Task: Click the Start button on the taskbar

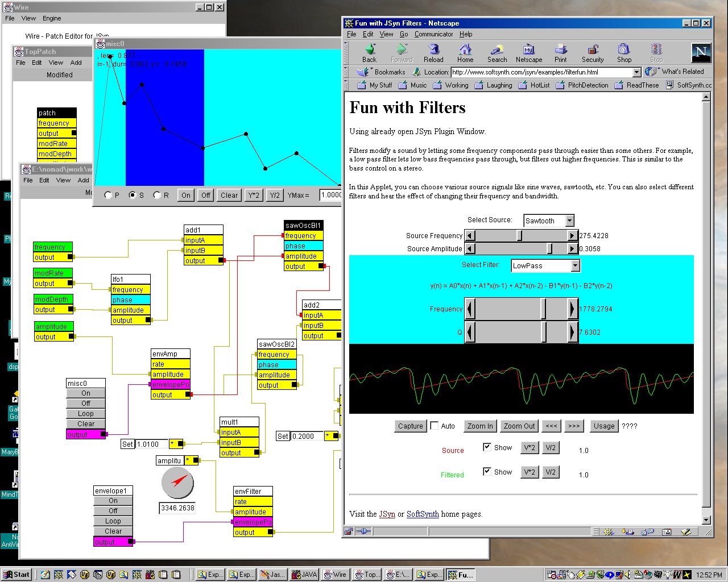Action: coord(16,575)
